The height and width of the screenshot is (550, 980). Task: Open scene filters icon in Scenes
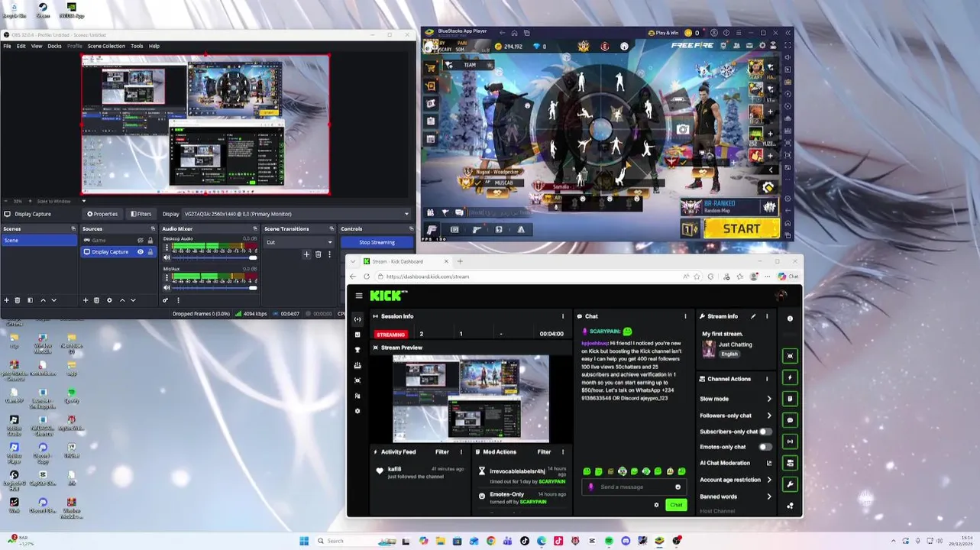pyautogui.click(x=30, y=300)
